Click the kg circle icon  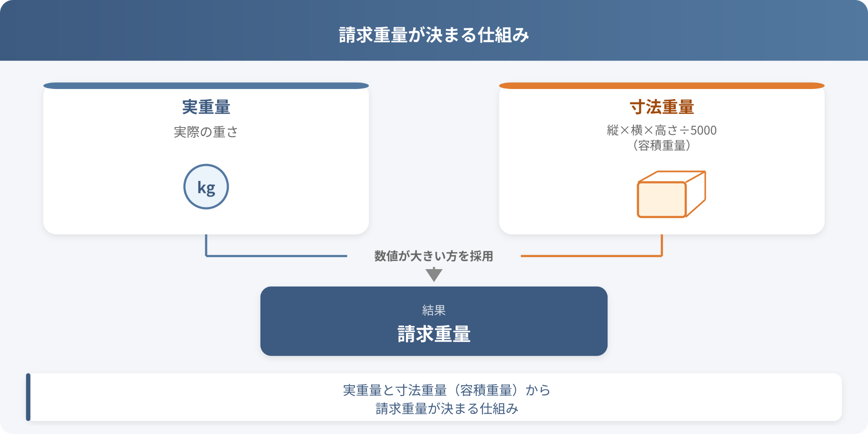pyautogui.click(x=206, y=186)
